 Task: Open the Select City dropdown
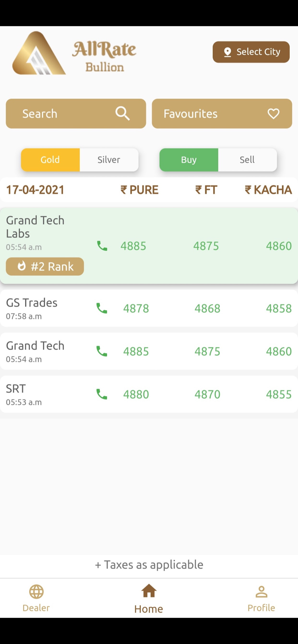click(x=251, y=52)
